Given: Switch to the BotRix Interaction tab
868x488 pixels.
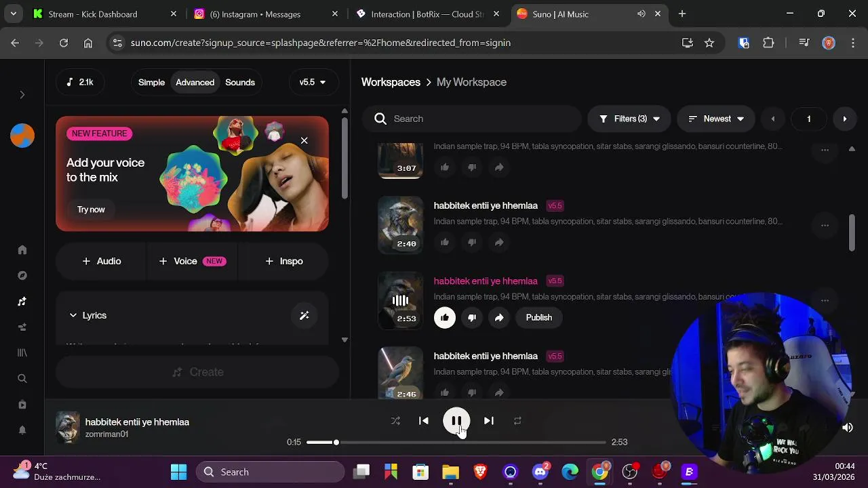Looking at the screenshot, I should tap(428, 14).
